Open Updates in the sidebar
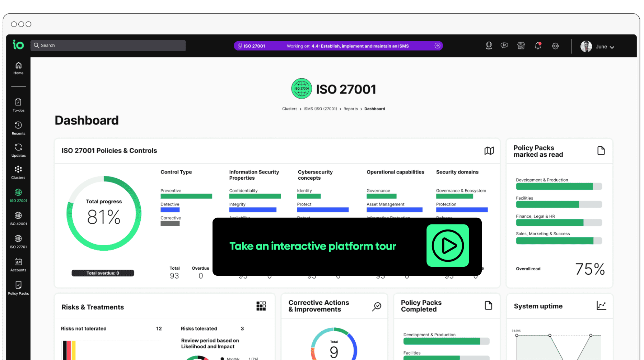Image resolution: width=644 pixels, height=360 pixels. pyautogui.click(x=18, y=151)
